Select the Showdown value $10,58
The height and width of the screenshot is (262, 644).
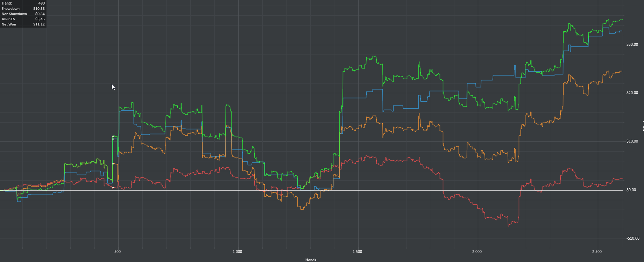(39, 8)
